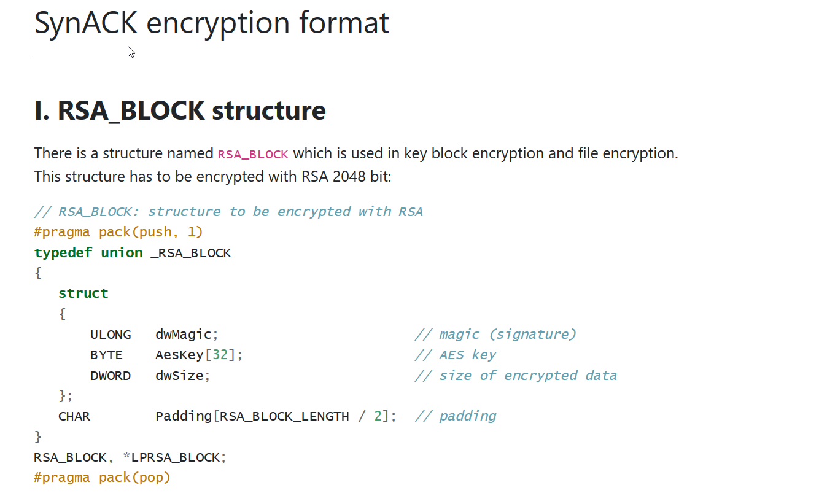Click the "BYTE" type name

pos(106,355)
